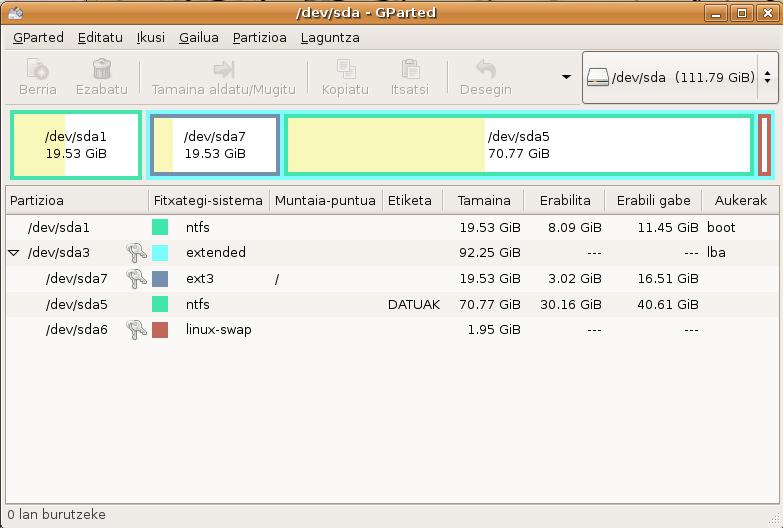Open the Gailua menu
Viewport: 783px width, 528px height.
[x=199, y=37]
